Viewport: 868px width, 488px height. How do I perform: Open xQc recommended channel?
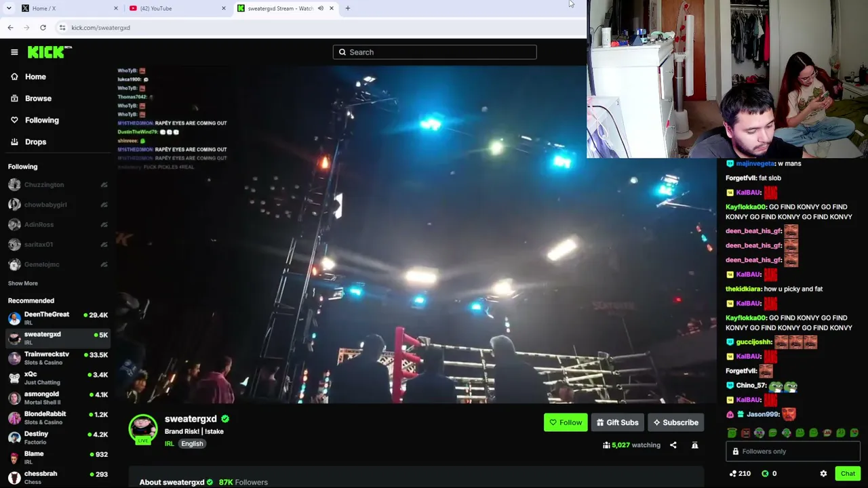58,378
